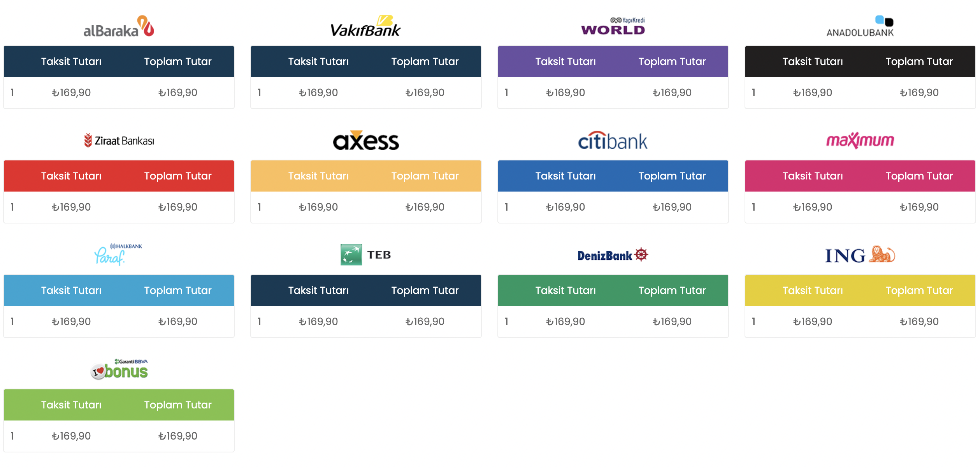Select the Maximum card logo
Image resolution: width=980 pixels, height=468 pixels.
860,141
